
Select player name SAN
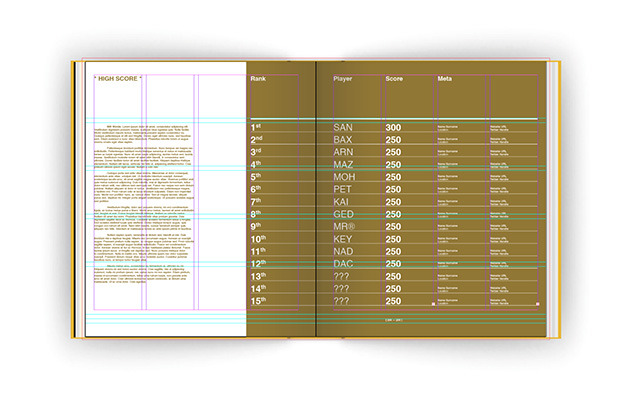[x=343, y=127]
